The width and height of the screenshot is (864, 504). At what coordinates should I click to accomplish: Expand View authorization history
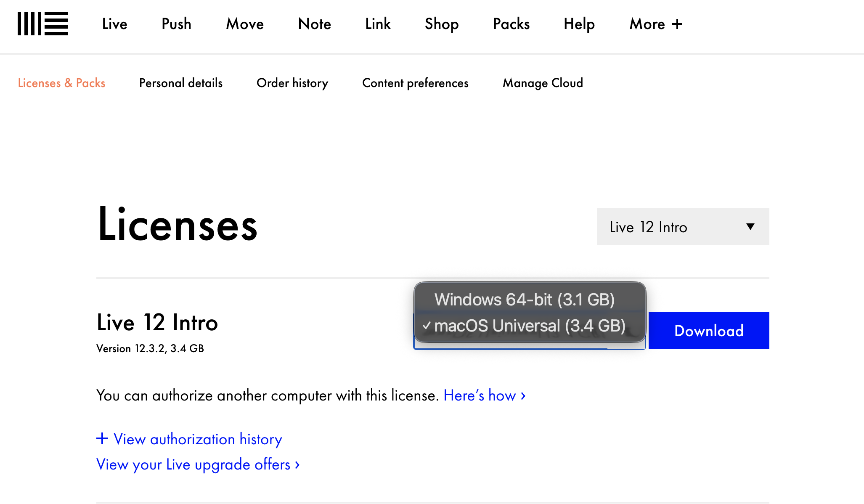tap(189, 439)
